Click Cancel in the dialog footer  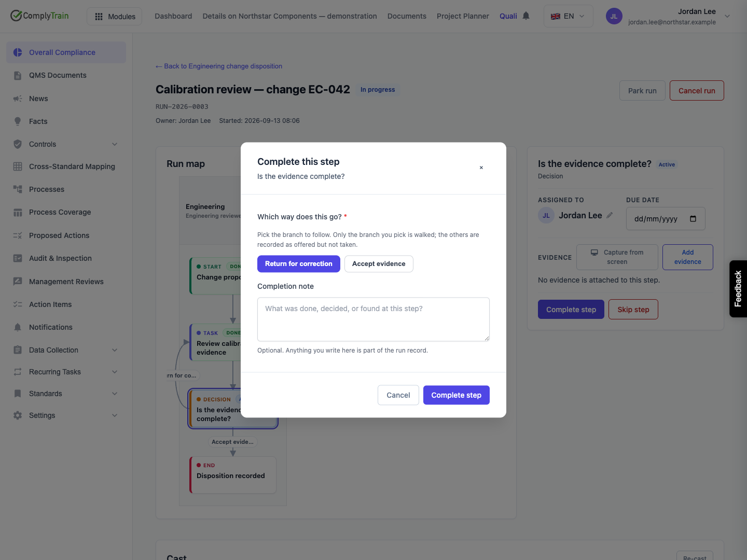tap(398, 395)
